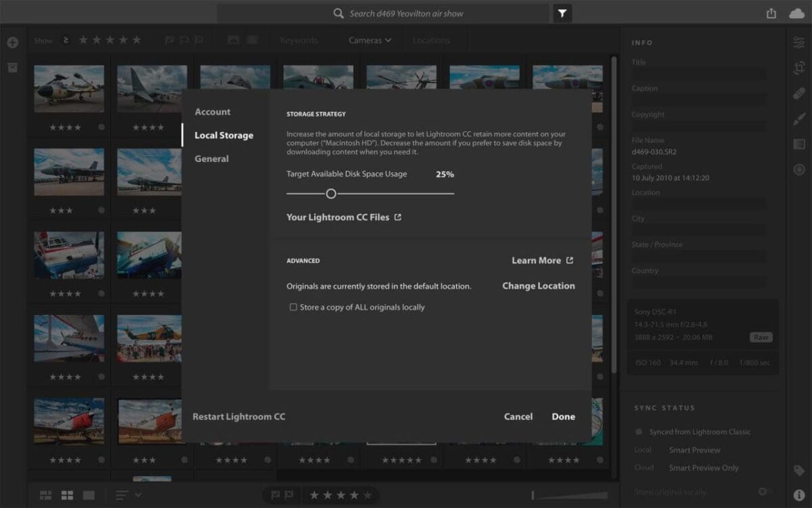Click Restart Lightroom CC button
The image size is (812, 508).
coord(239,417)
